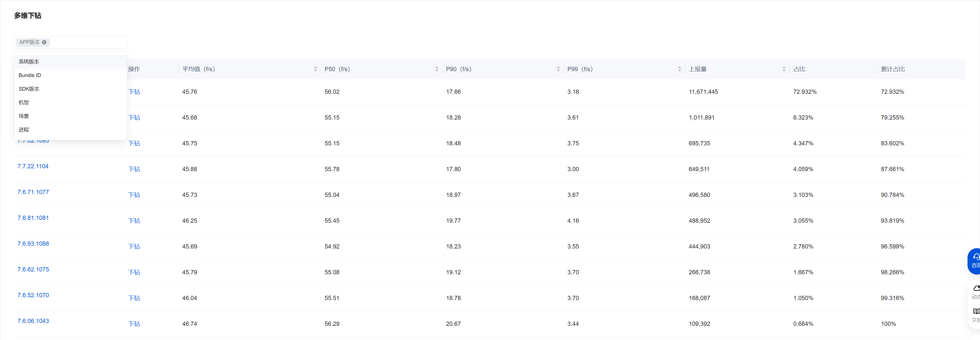Sort by P90 (f/s) column arrows
Image resolution: width=980 pixels, height=340 pixels.
tap(558, 69)
